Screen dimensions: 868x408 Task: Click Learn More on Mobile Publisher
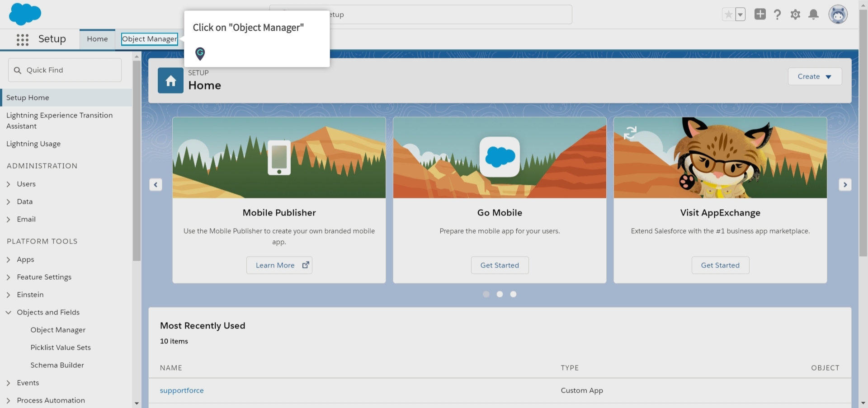(x=279, y=265)
